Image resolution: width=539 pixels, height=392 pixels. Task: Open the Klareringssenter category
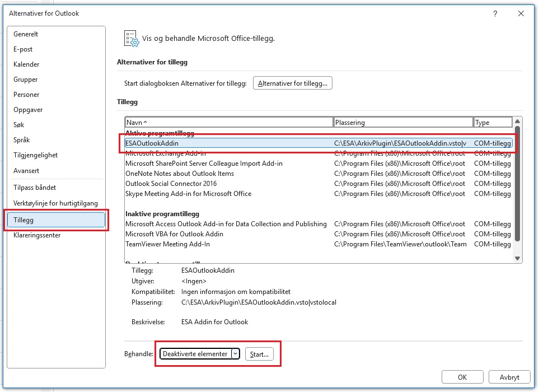(x=57, y=235)
